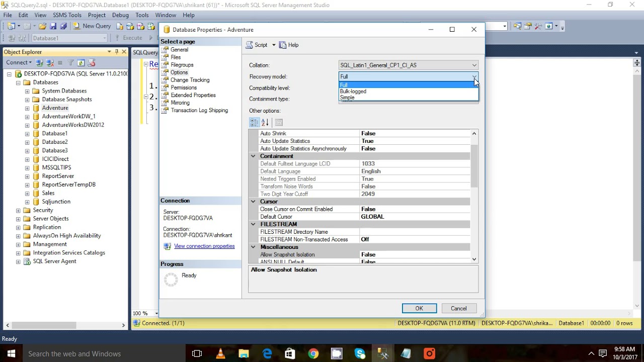
Task: Select Full in Recovery model list
Action: 409,85
